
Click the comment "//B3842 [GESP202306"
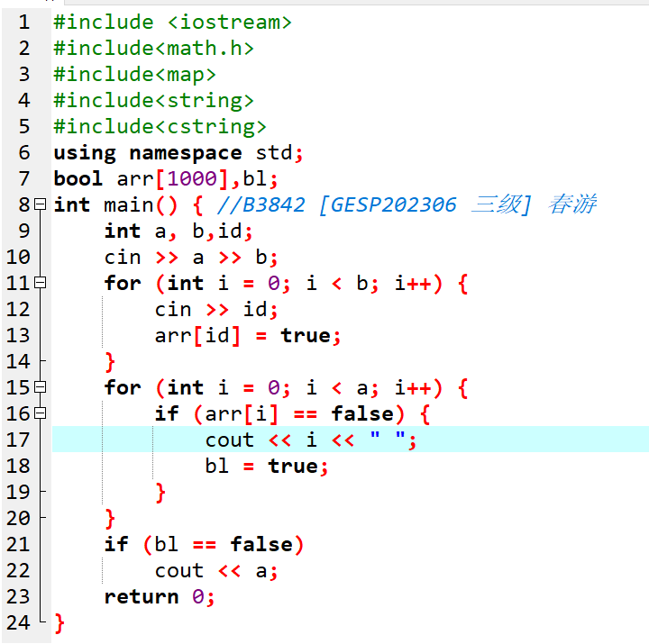point(336,204)
